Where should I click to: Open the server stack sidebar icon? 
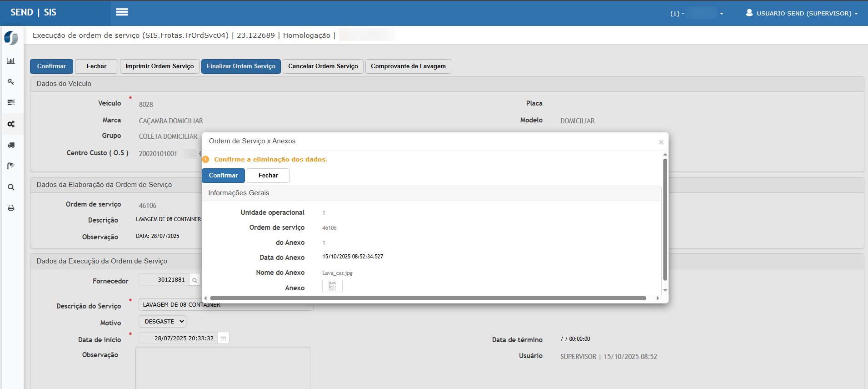click(11, 103)
